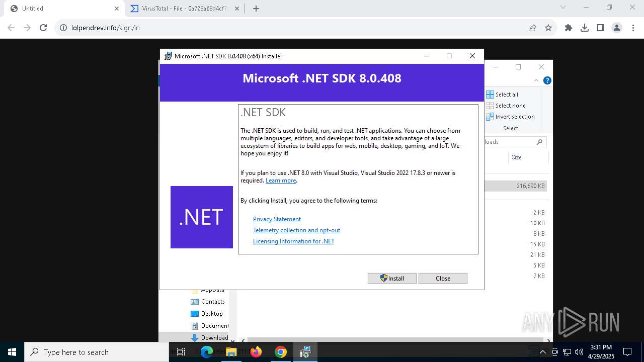Screen dimensions: 644x362
Task: Click the taskbar search box
Action: point(97,352)
